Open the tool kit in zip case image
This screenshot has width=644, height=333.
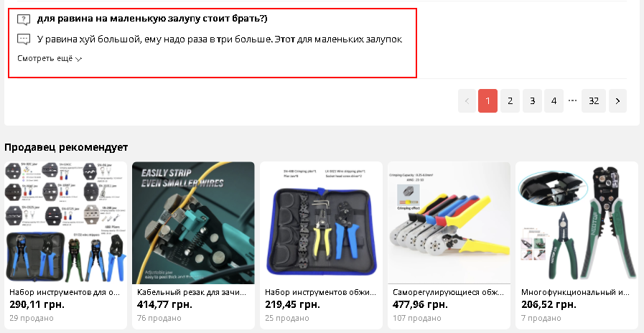321,223
